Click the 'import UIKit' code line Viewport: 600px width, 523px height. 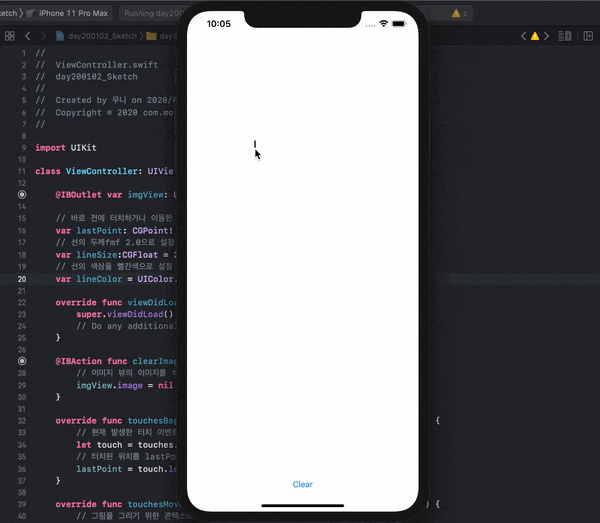point(66,148)
